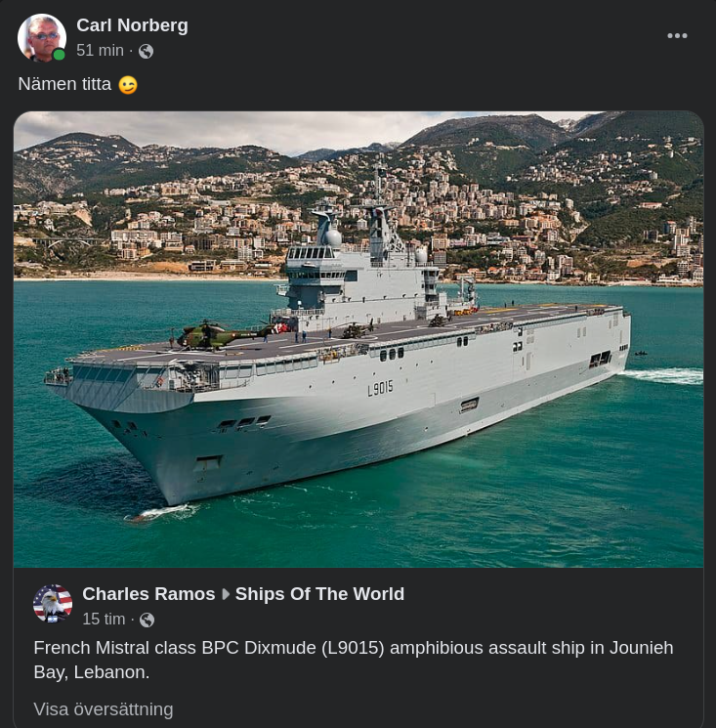Open the shared warship photo
Image resolution: width=716 pixels, height=728 pixels.
coord(358,339)
